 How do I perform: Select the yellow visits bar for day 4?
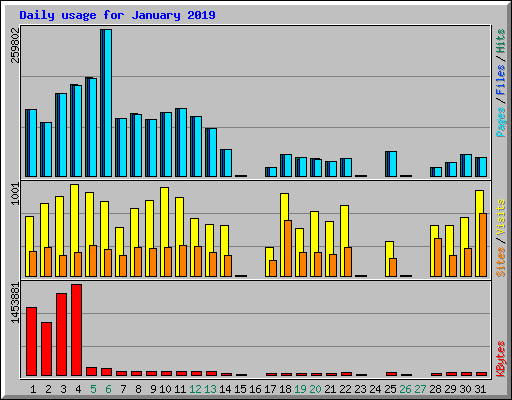click(x=74, y=218)
